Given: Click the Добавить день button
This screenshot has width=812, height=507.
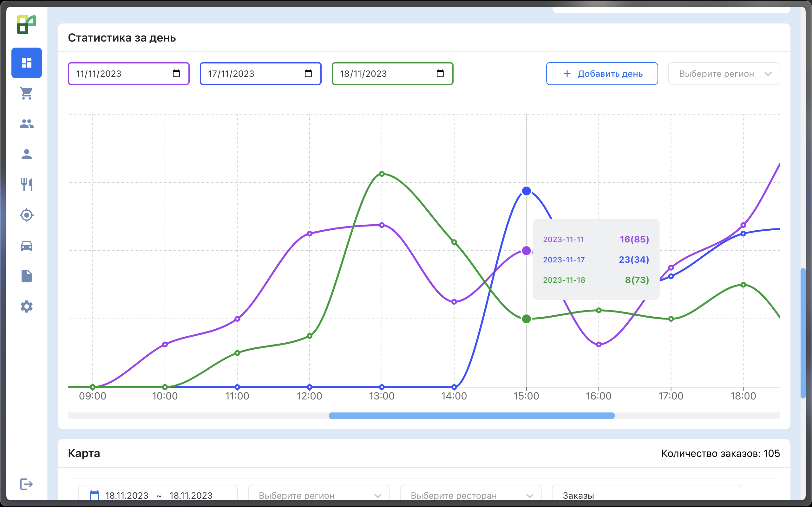Looking at the screenshot, I should pos(602,73).
